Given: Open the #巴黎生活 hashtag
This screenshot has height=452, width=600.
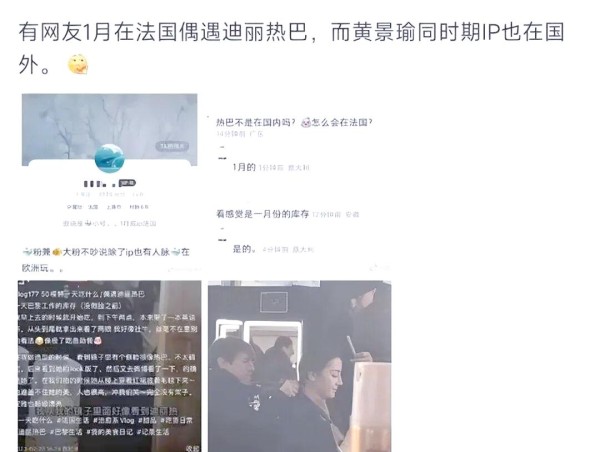Looking at the screenshot, I should 66,432.
